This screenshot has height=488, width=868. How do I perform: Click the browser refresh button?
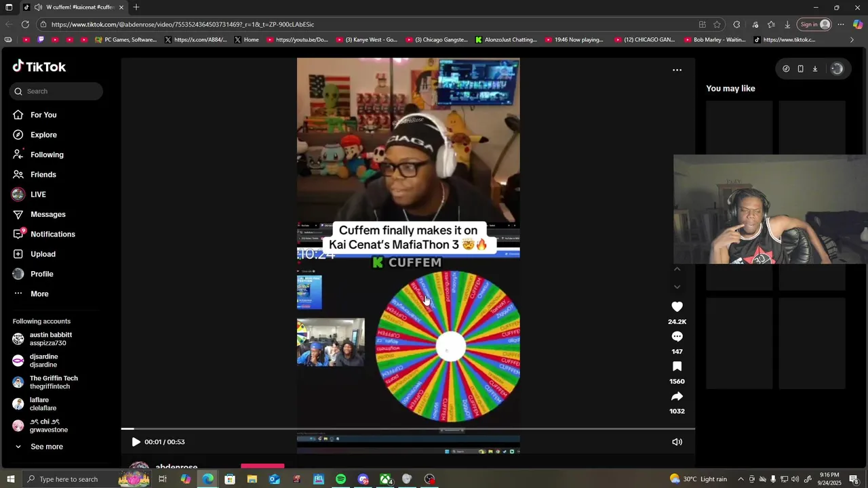(x=25, y=24)
